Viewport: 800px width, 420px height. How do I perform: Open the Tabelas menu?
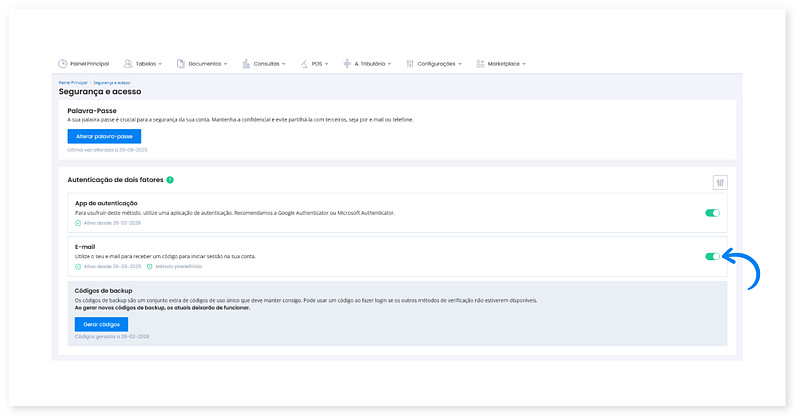pyautogui.click(x=143, y=64)
